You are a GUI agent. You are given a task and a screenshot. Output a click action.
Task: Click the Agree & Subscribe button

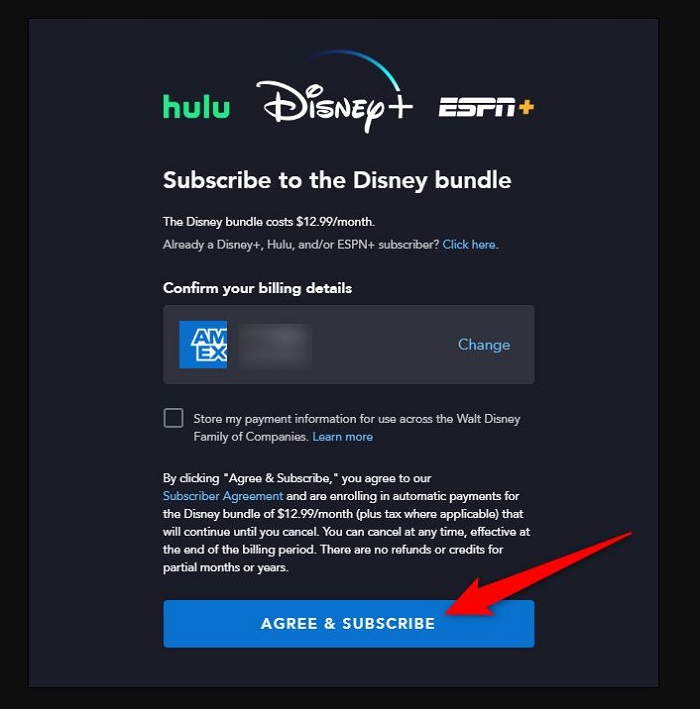(x=349, y=624)
